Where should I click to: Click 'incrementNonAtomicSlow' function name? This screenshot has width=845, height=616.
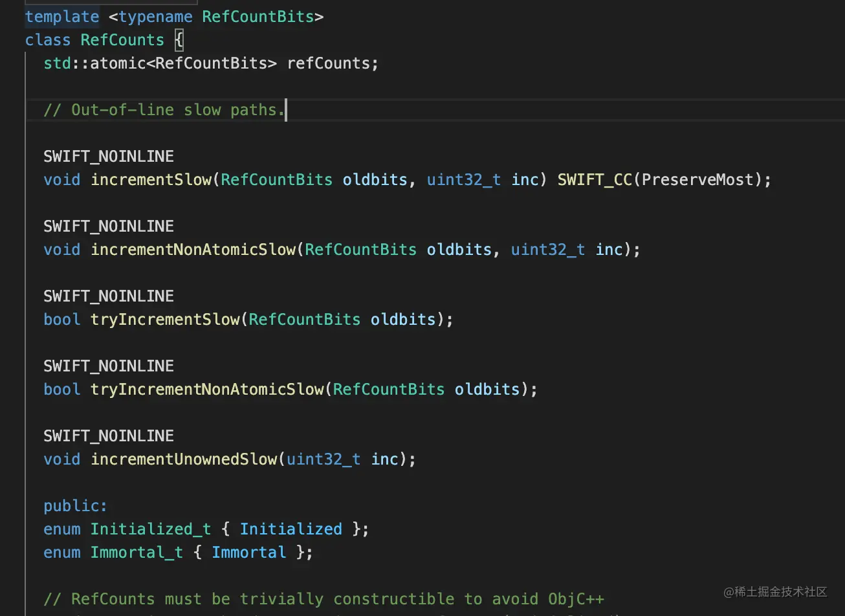point(193,250)
